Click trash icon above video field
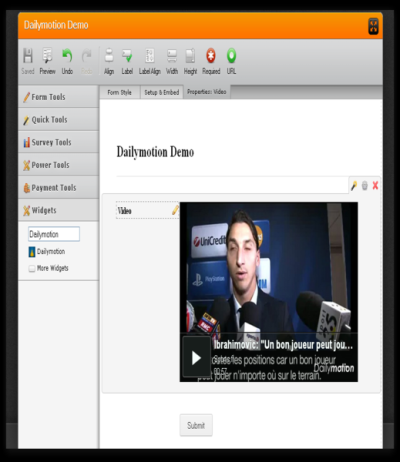The image size is (400, 462). (365, 185)
